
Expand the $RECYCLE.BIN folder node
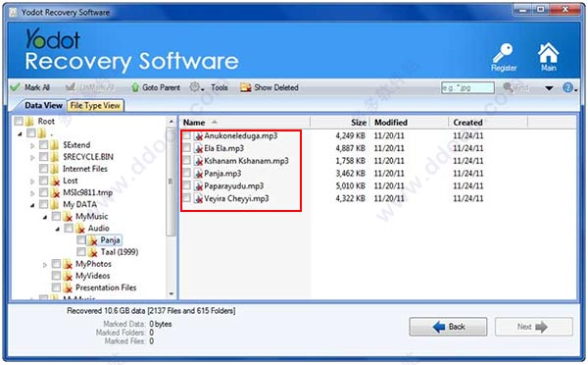32,158
